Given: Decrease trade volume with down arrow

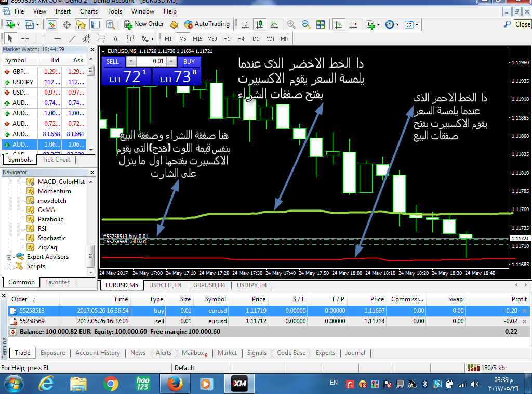Looking at the screenshot, I should (131, 61).
